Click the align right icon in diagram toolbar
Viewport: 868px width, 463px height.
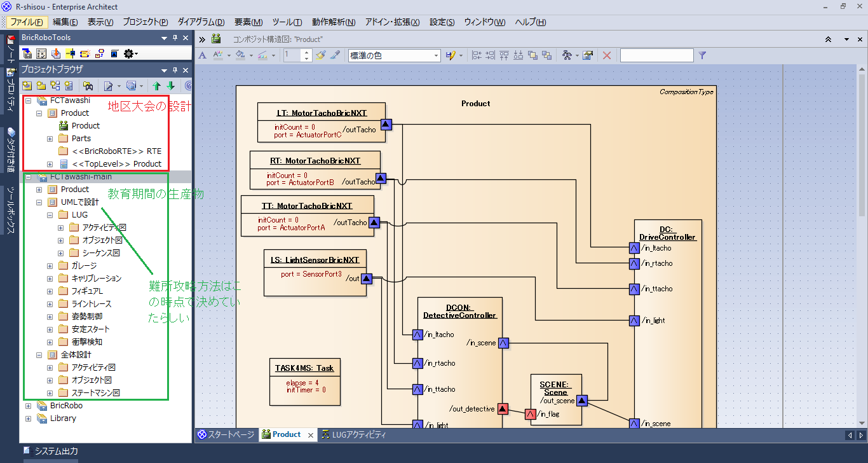pyautogui.click(x=490, y=55)
